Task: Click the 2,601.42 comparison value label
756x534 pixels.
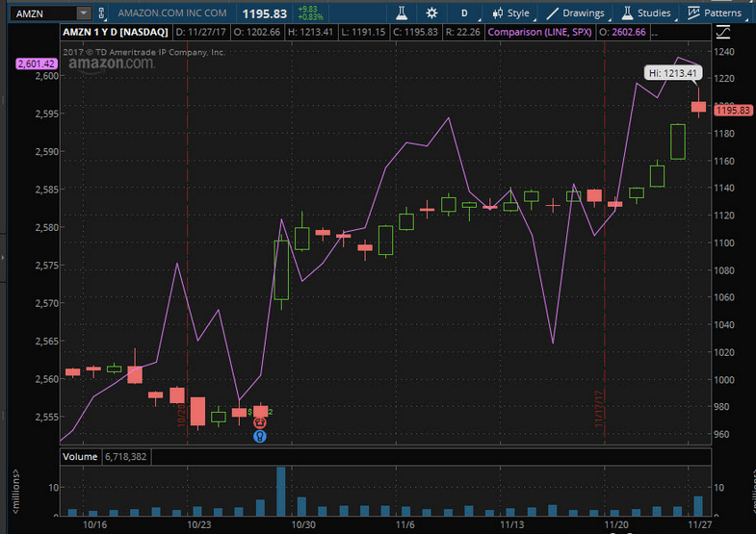Action: click(x=37, y=64)
